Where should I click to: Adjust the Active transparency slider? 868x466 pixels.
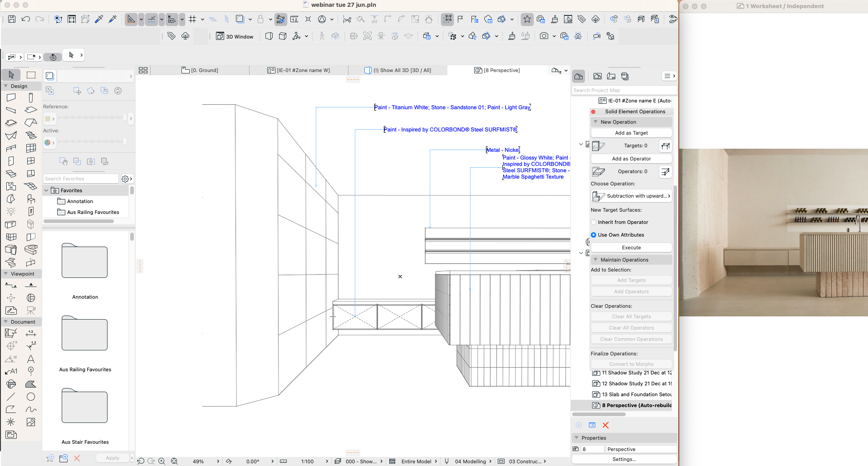pyautogui.click(x=92, y=142)
